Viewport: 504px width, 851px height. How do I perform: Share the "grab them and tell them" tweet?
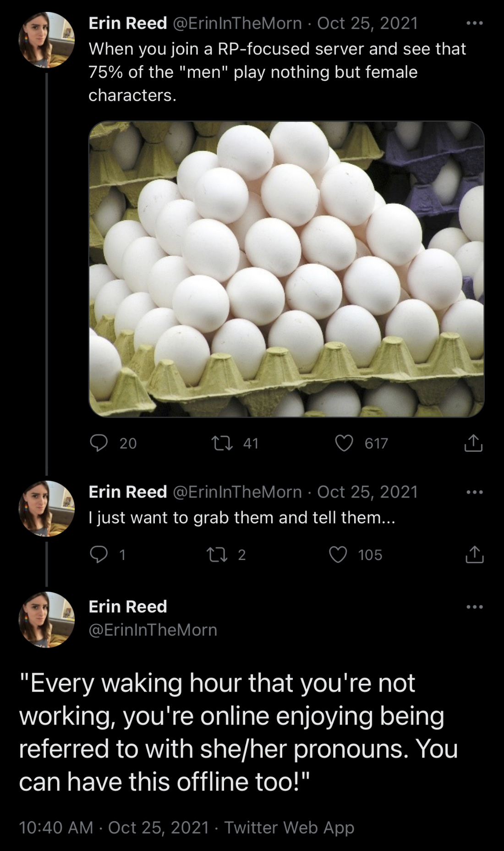474,555
